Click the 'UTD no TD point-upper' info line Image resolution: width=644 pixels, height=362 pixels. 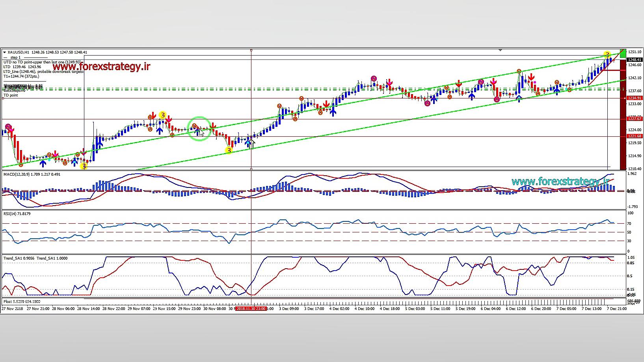42,62
